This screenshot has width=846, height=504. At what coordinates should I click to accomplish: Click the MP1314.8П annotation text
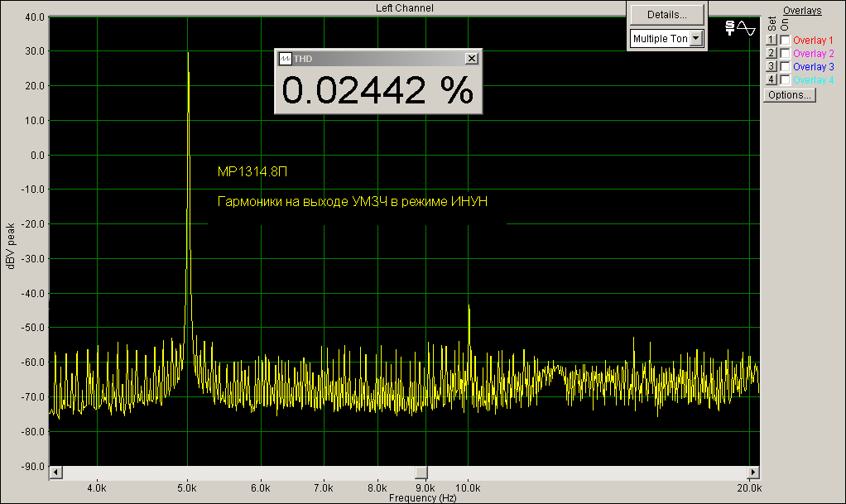(x=252, y=172)
